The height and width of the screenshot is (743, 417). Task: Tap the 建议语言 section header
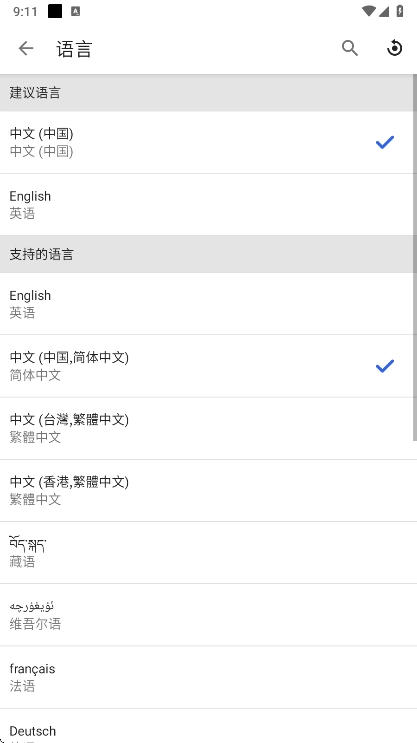[x=208, y=93]
